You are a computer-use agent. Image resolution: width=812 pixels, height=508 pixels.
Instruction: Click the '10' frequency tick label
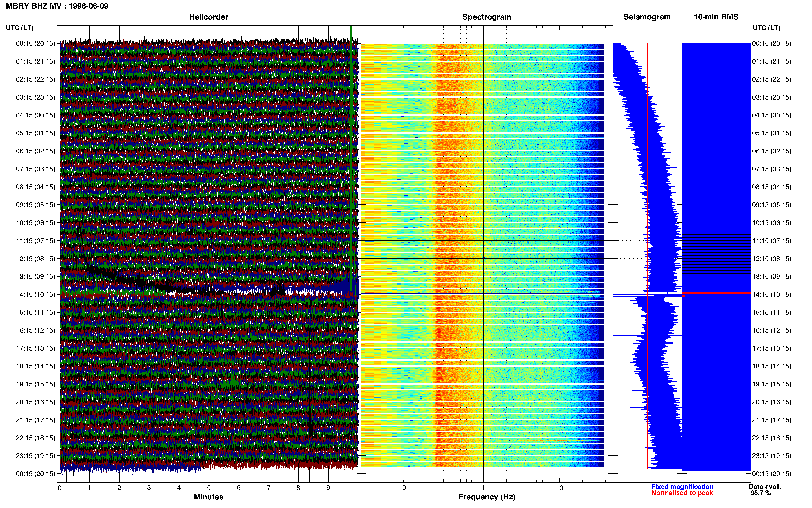[x=559, y=487]
